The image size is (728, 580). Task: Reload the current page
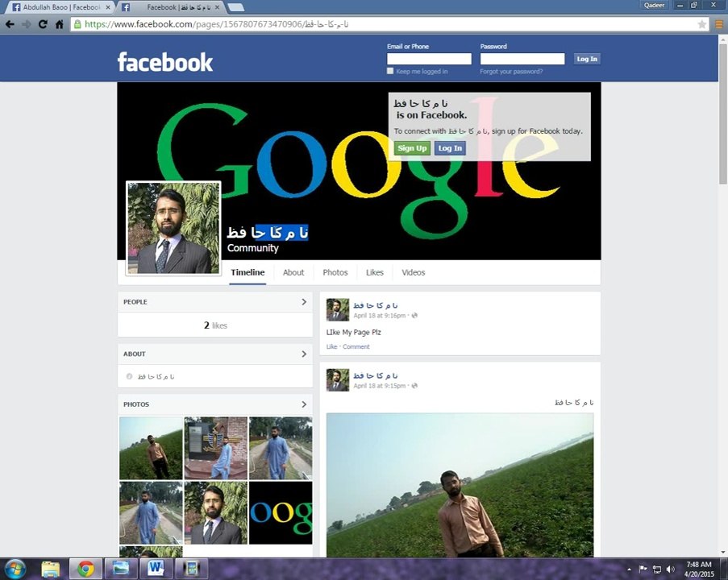click(43, 24)
